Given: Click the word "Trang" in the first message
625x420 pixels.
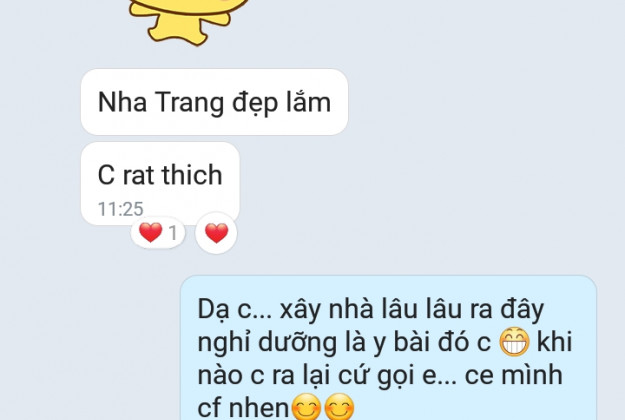Looking at the screenshot, I should 189,102.
